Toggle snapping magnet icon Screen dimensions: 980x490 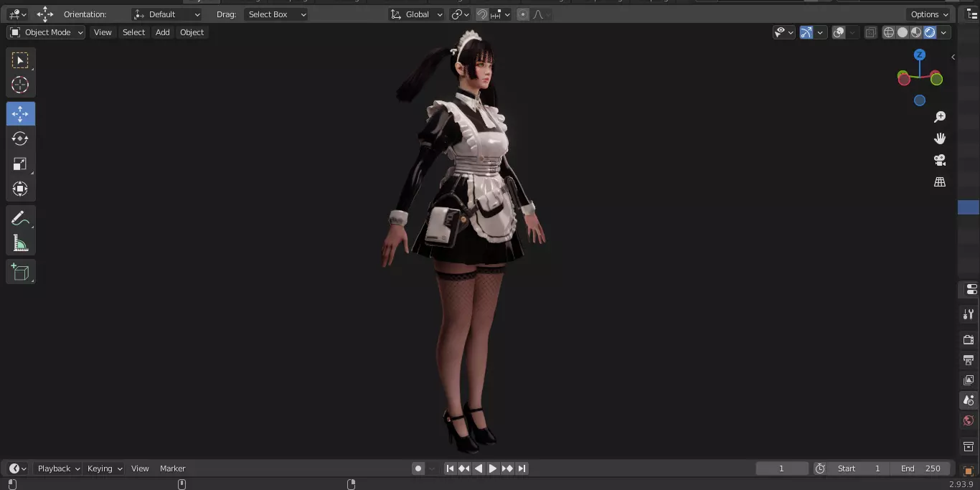(x=482, y=14)
